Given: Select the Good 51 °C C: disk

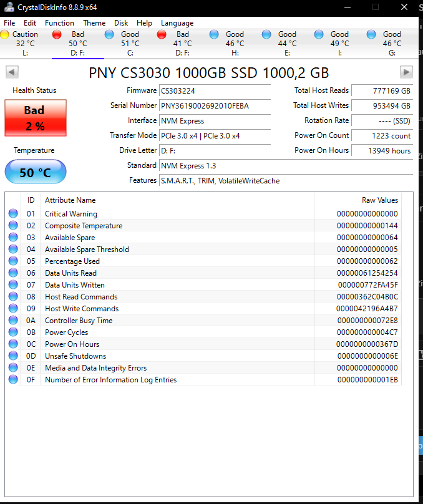Looking at the screenshot, I should [x=130, y=44].
